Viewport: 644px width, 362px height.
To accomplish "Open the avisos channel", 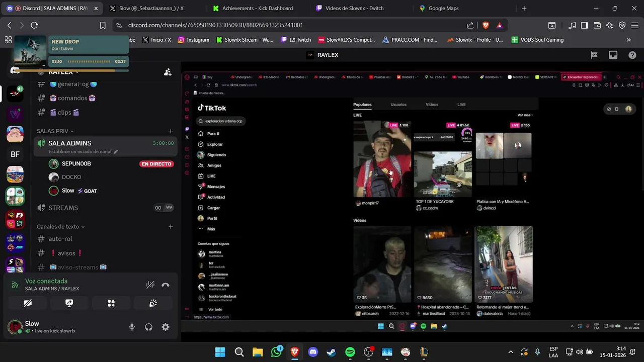I will [x=104, y=253].
